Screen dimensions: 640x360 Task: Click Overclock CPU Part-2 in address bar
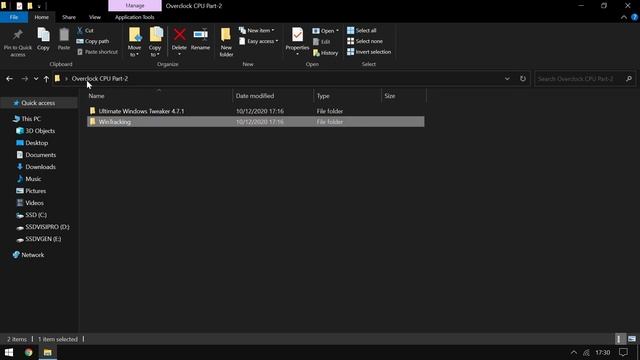tap(100, 78)
